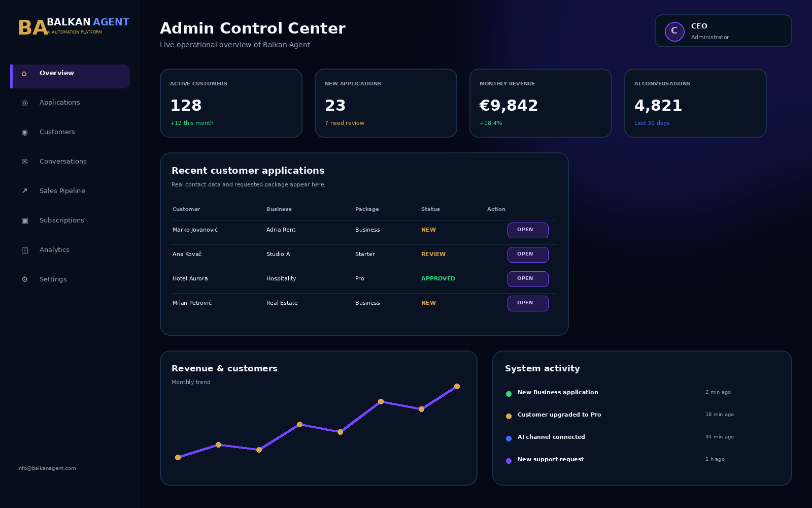This screenshot has height=508, width=812.
Task: Click the info@balkanagent.com email link
Action: 47,468
